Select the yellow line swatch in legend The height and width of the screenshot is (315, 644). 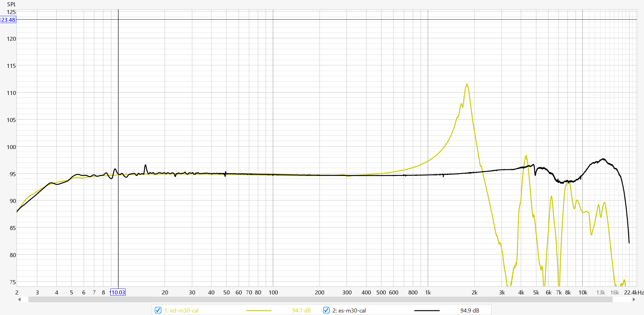[x=259, y=310]
